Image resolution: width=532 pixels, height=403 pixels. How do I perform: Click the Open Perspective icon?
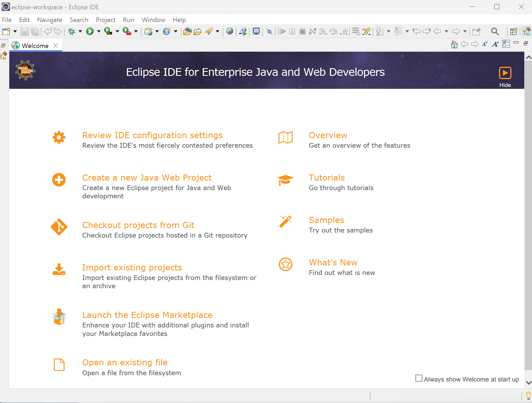coord(513,32)
